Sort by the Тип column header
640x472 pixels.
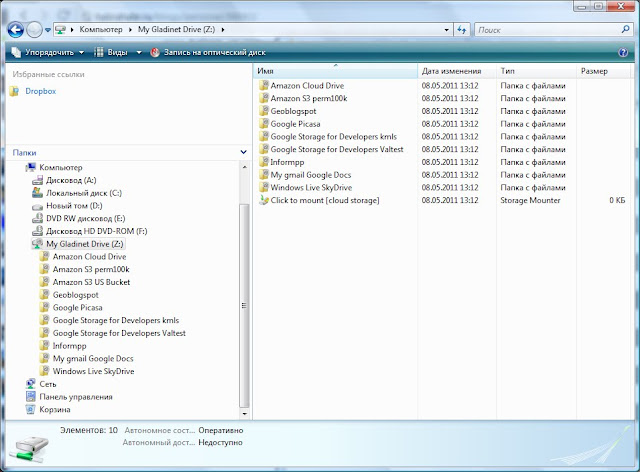pyautogui.click(x=536, y=71)
